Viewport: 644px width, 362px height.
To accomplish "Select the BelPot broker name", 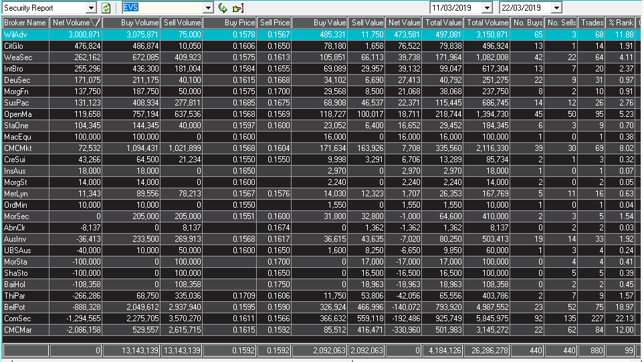I will click(14, 307).
